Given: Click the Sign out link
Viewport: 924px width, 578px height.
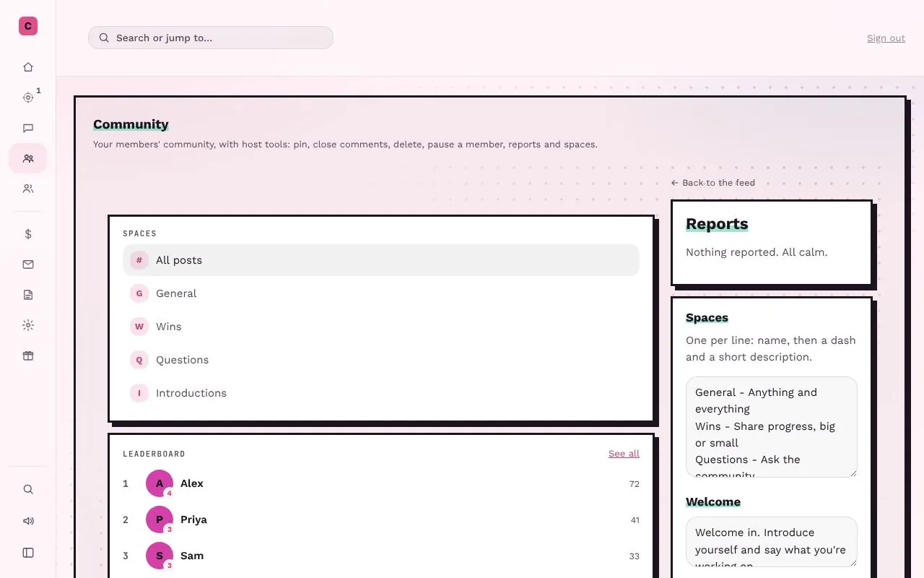Looking at the screenshot, I should pos(886,38).
